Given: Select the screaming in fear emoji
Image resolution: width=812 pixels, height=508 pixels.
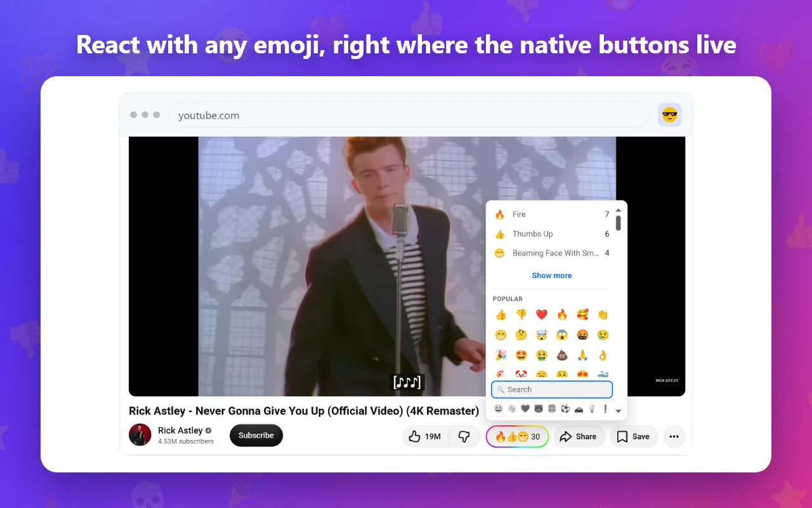Looking at the screenshot, I should (562, 335).
